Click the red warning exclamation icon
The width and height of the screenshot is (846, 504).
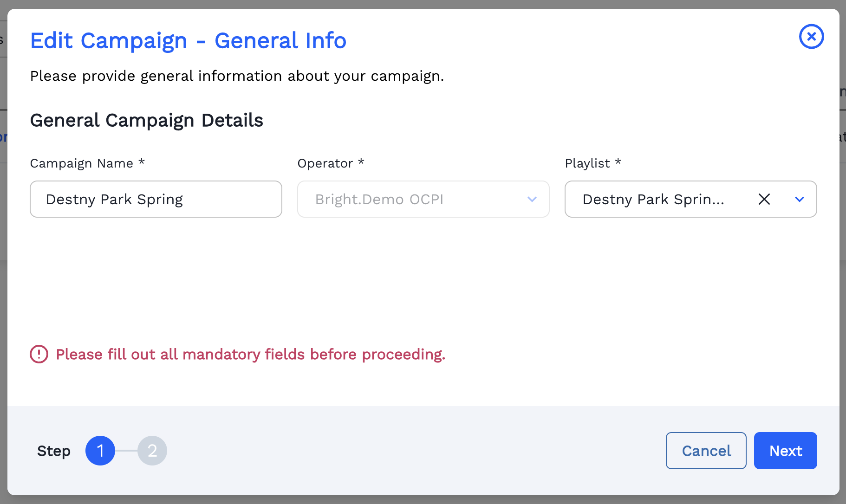coord(39,354)
